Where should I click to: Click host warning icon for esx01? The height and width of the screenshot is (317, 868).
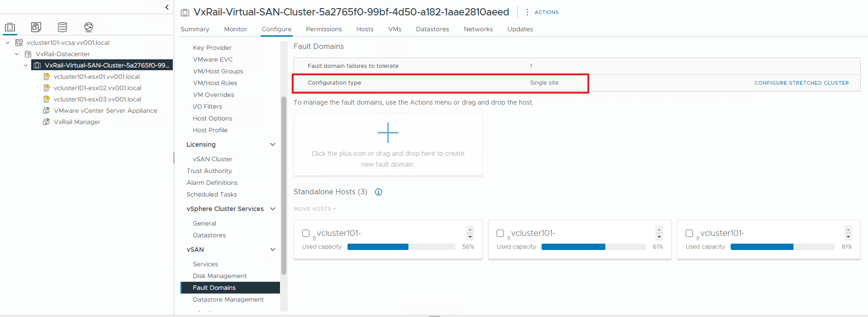[x=46, y=77]
